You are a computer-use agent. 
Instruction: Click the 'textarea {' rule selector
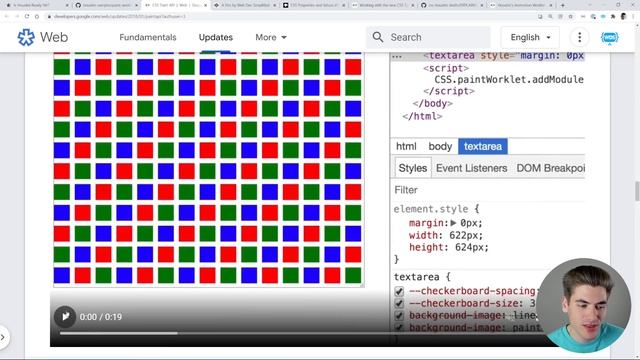(422, 277)
